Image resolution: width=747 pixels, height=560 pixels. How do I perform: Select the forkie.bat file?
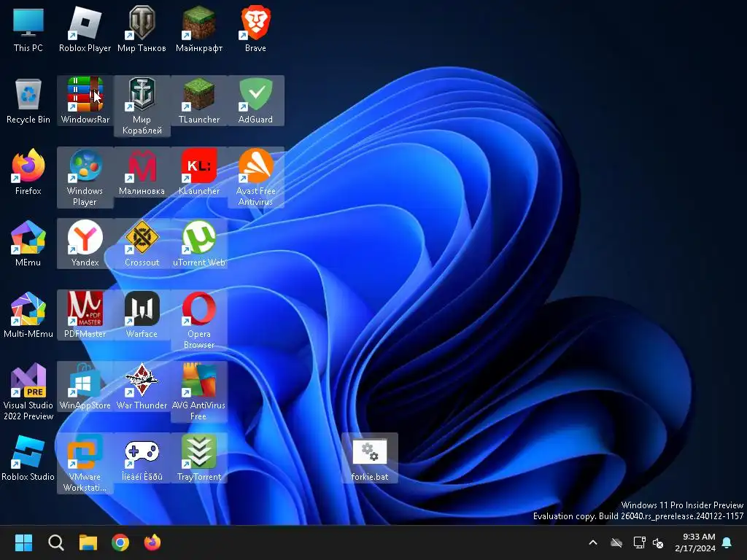coord(370,458)
